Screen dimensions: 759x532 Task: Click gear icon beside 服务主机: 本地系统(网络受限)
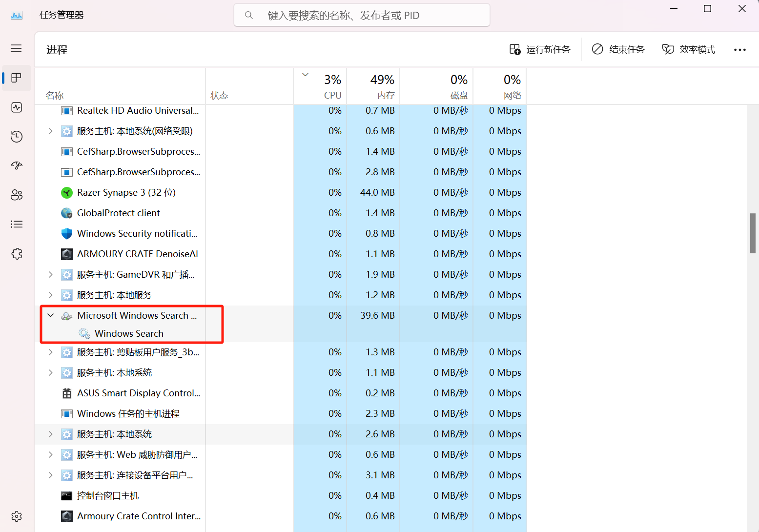pos(67,131)
